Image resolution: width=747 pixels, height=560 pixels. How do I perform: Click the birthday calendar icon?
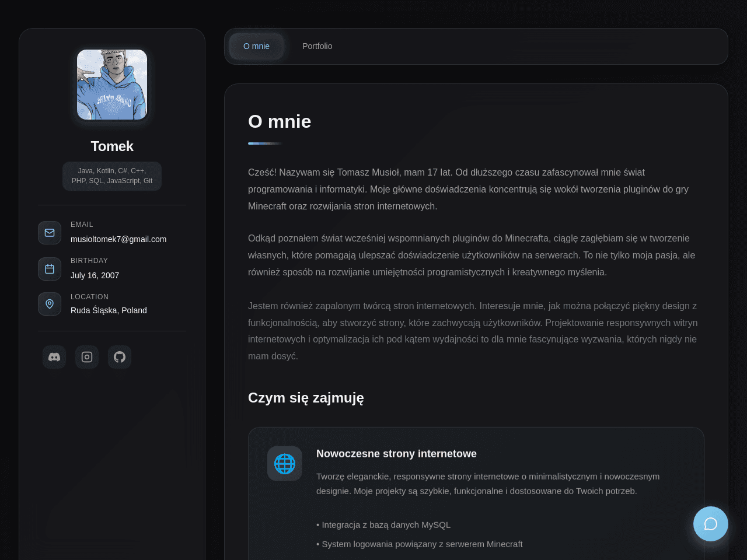(x=50, y=269)
